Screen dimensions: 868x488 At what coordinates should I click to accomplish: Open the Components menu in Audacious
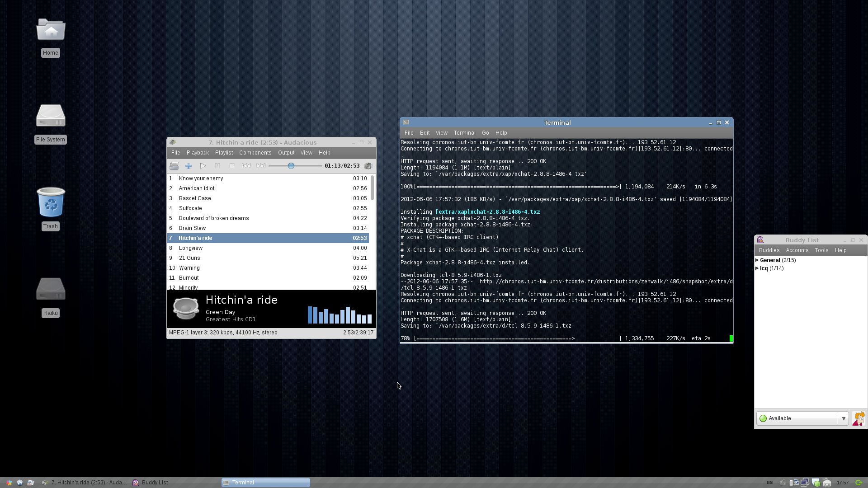[255, 153]
